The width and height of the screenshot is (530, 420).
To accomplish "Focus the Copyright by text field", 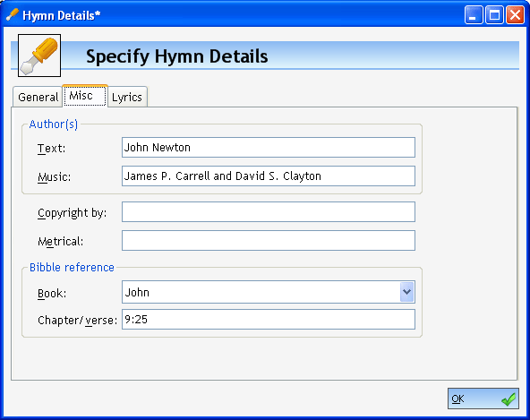I will (x=269, y=212).
